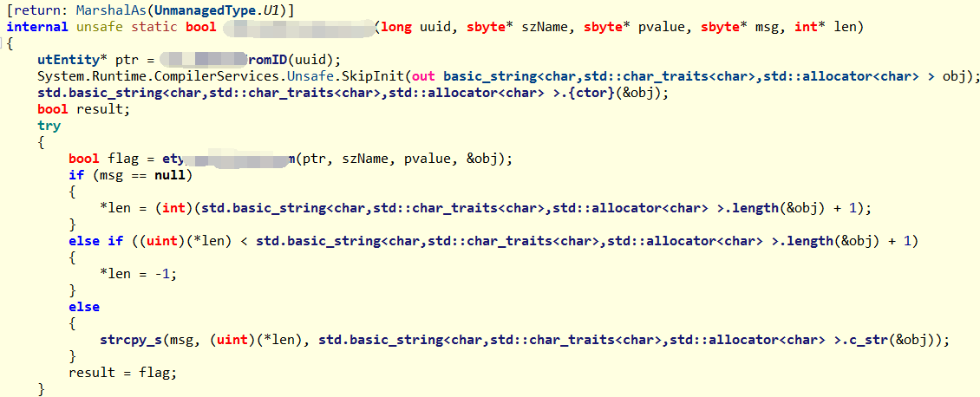Click the utEntity* type name
980x397 pixels.
coord(73,60)
